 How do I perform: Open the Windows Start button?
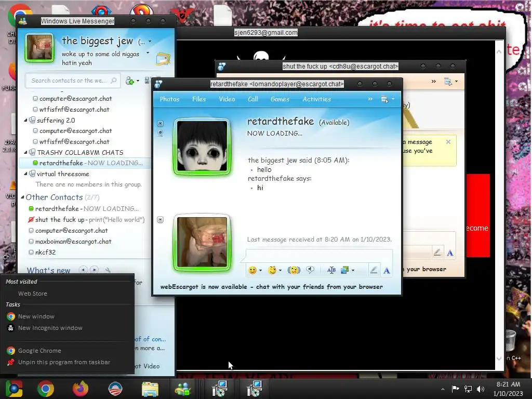point(14,389)
